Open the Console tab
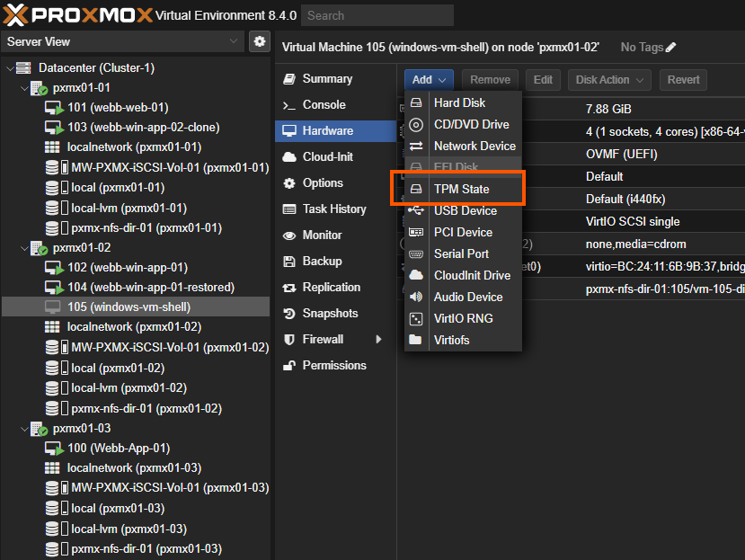 coord(335,104)
